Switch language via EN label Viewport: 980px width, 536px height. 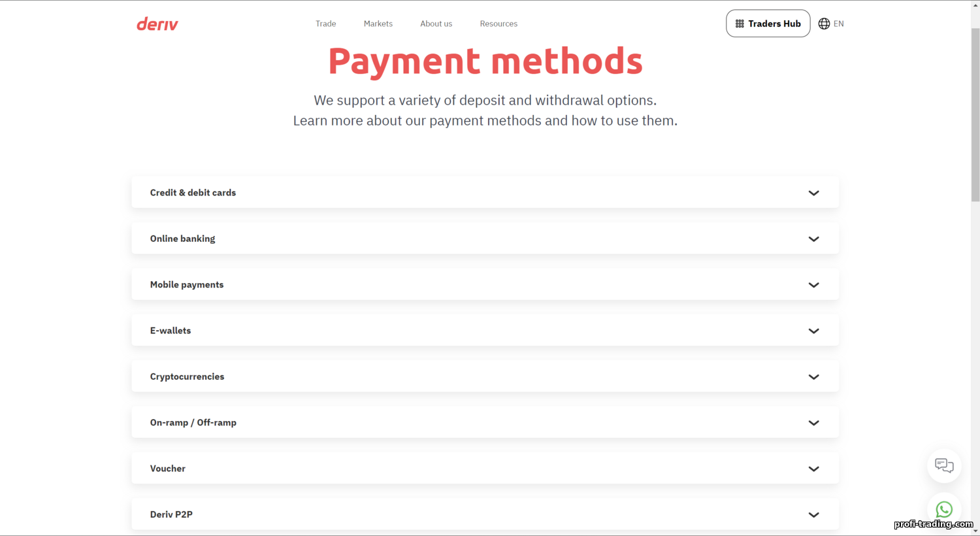pyautogui.click(x=839, y=24)
